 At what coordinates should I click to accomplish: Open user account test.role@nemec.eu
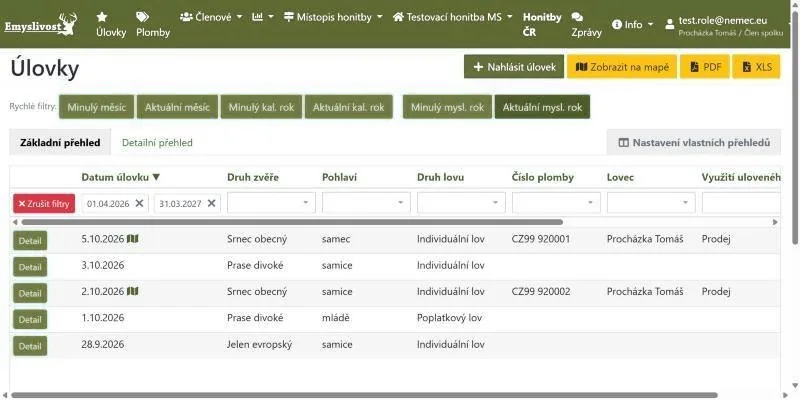tap(724, 26)
